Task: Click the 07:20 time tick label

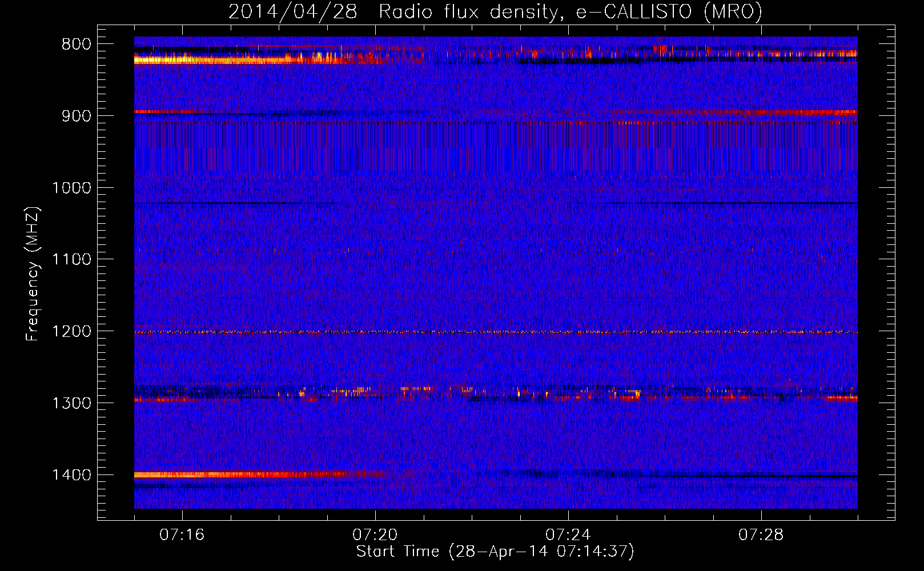Action: (375, 535)
